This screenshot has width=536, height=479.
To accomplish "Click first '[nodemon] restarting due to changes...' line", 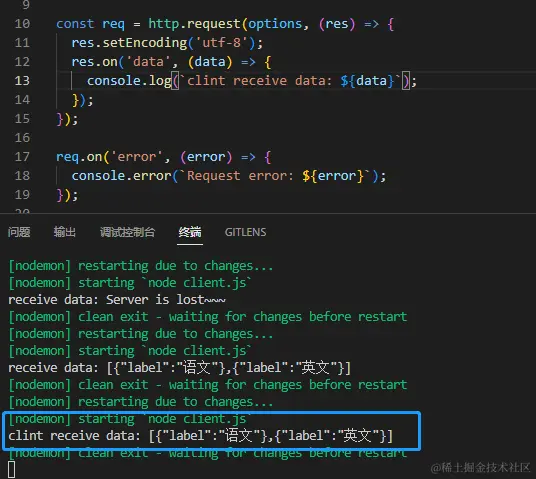I will [x=141, y=266].
